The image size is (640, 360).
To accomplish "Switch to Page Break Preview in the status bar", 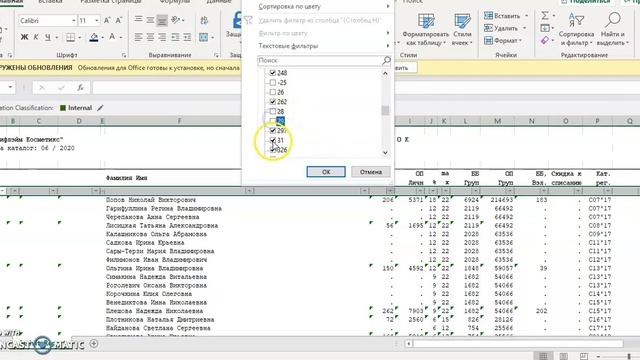I will coord(584,356).
